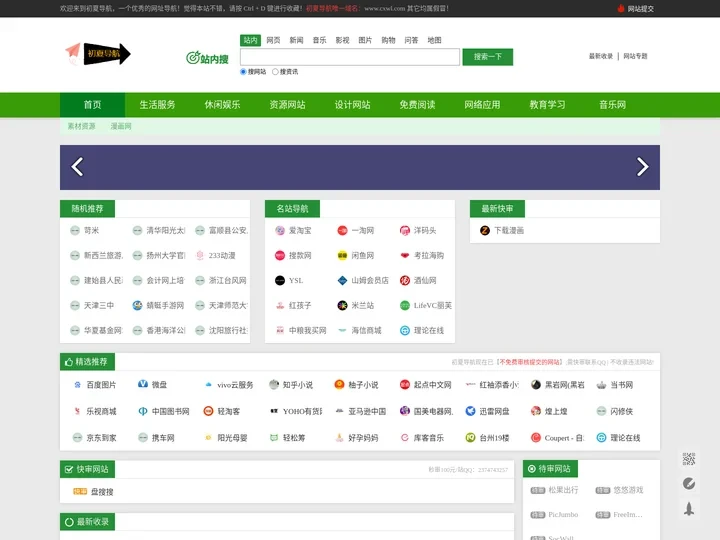The height and width of the screenshot is (540, 720).
Task: Click the 站内搜 green logo icon
Action: (207, 58)
